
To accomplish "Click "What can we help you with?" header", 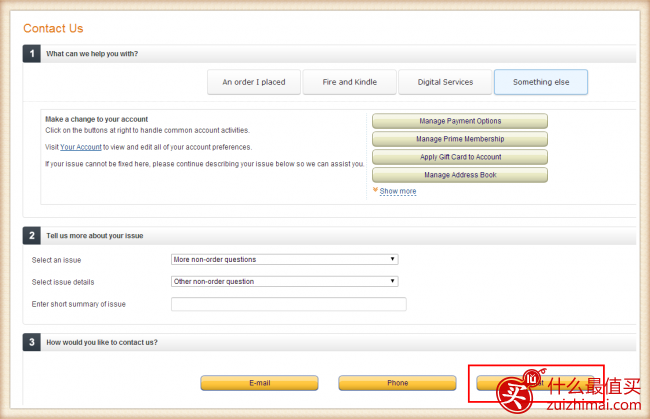I will pyautogui.click(x=92, y=54).
